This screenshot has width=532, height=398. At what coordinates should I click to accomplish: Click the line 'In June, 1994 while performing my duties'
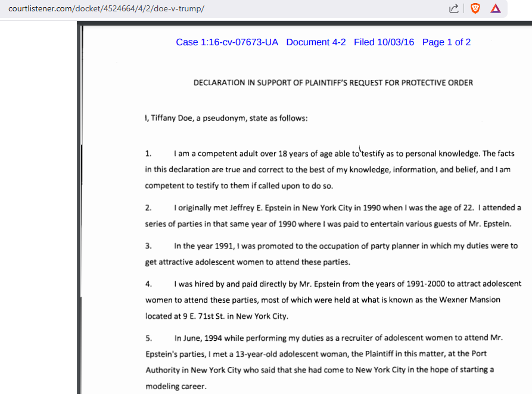[x=338, y=338]
